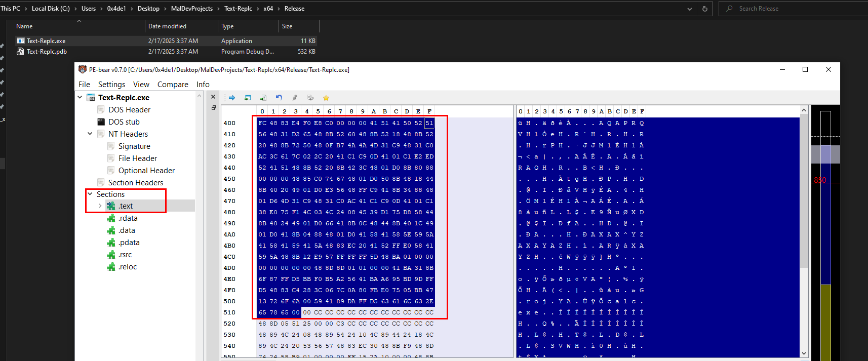Click the grey pin toolbar icon
Image resolution: width=868 pixels, height=361 pixels.
tap(295, 98)
